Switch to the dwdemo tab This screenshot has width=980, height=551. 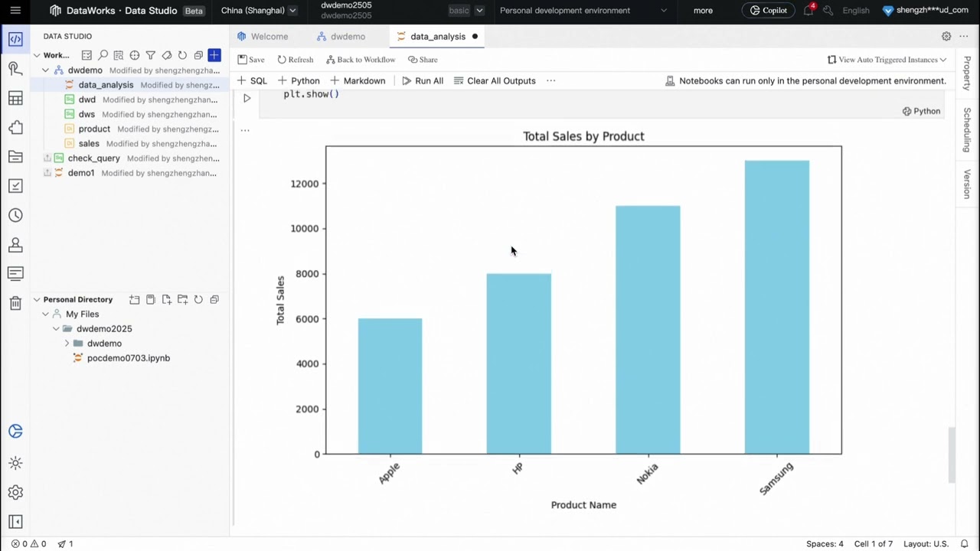341,36
